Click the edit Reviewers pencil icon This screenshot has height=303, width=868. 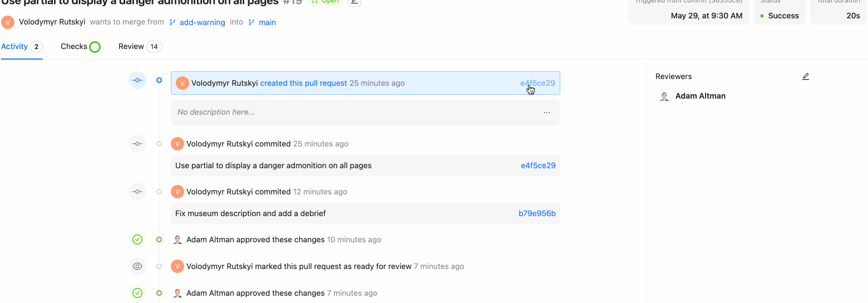click(x=806, y=76)
